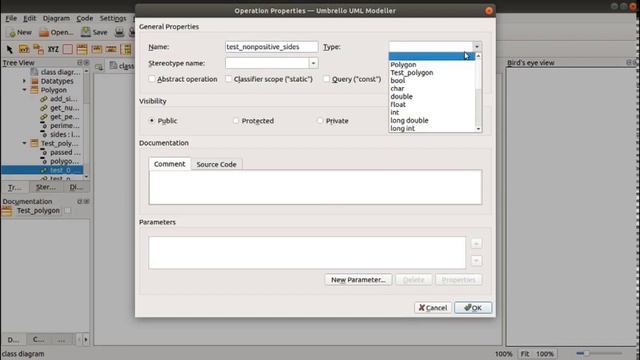Click the diagram list icon left of class tab
The image size is (640, 360).
(x=99, y=67)
